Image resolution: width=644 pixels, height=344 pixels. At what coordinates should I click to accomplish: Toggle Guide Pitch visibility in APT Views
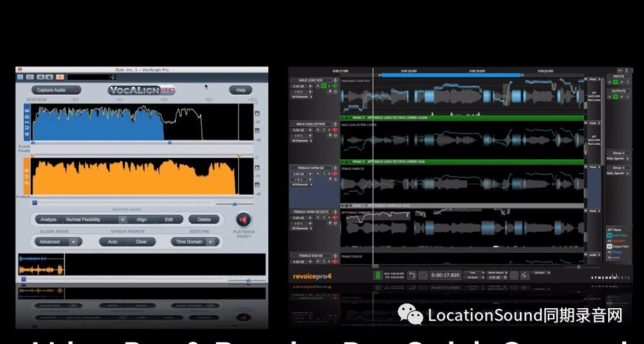[609, 235]
